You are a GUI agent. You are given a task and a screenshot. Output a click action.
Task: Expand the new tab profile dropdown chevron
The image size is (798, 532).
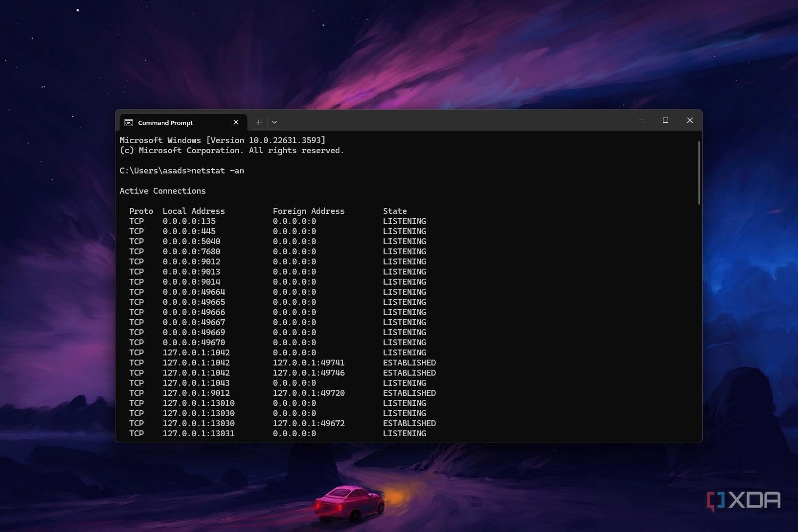coord(275,122)
